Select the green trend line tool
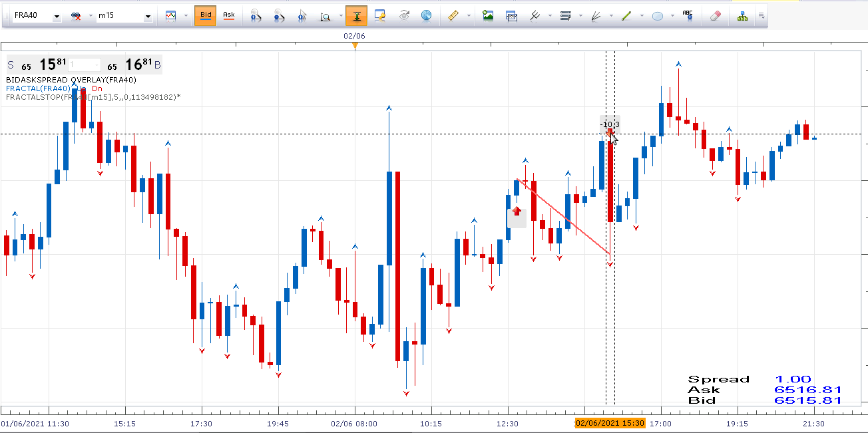Viewport: 868px width, 433px height. coord(626,15)
